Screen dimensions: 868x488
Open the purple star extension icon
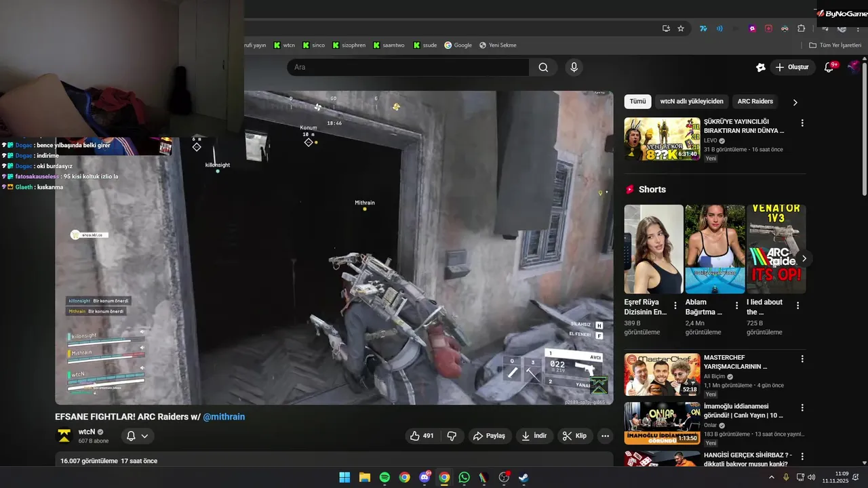pyautogui.click(x=752, y=28)
